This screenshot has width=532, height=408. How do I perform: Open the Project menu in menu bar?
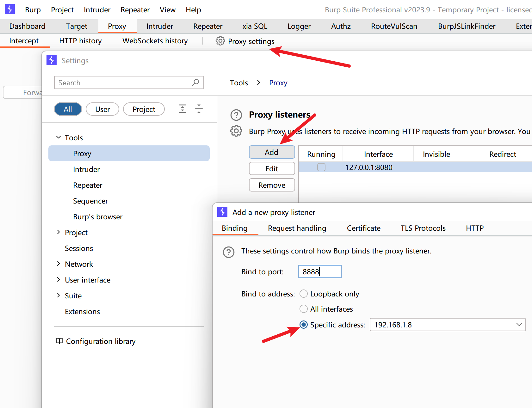coord(62,10)
